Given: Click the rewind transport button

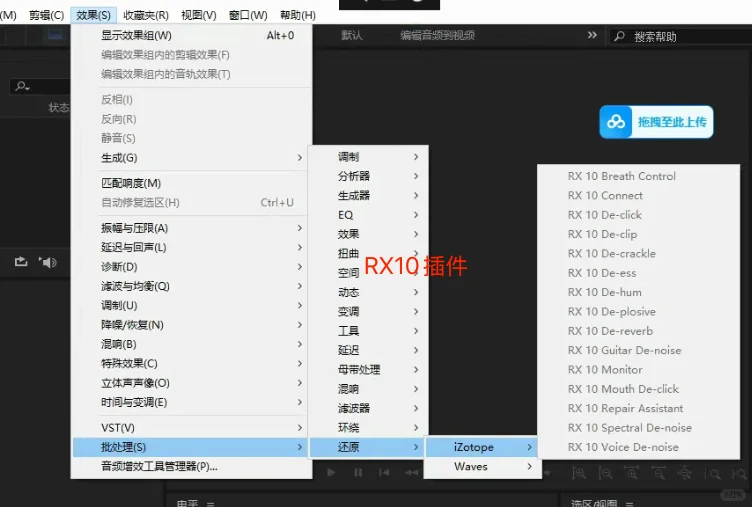Looking at the screenshot, I should click(411, 472).
